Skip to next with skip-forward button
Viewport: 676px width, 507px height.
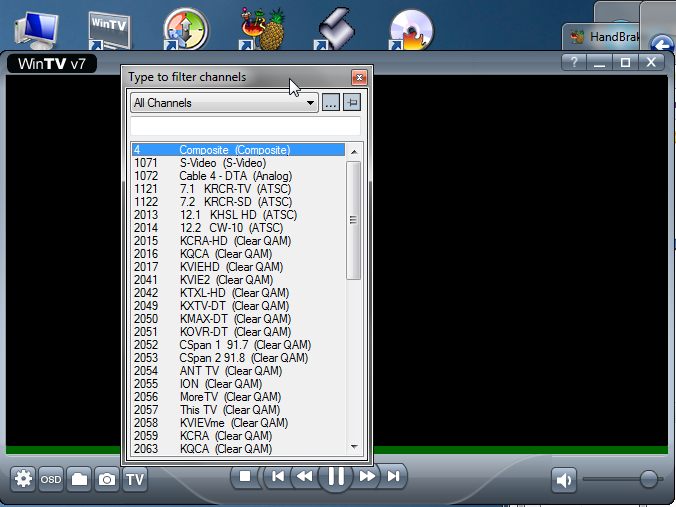pos(393,476)
